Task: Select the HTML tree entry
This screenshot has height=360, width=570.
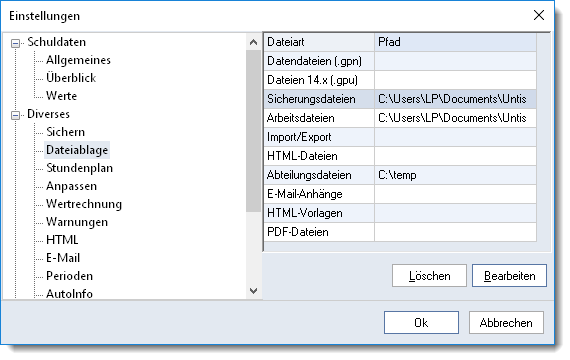Action: point(62,240)
